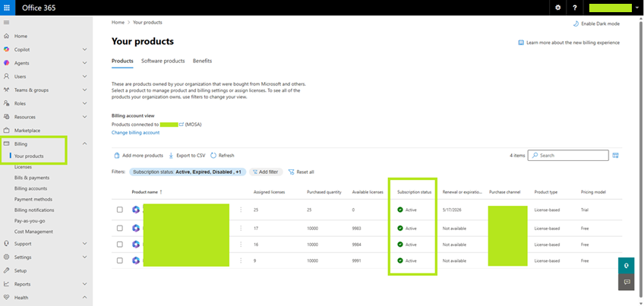Screen dimensions: 644x306
Task: Open the help question mark icon
Action: coord(575,8)
